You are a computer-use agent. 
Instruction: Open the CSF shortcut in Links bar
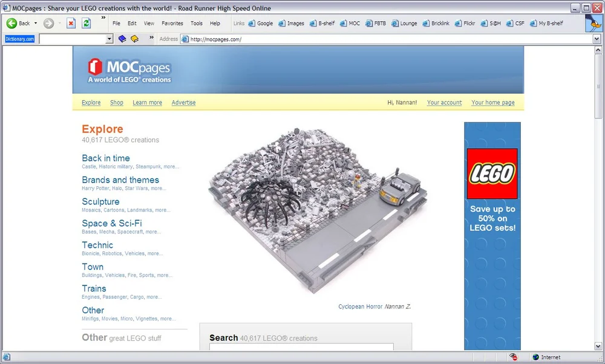point(515,24)
